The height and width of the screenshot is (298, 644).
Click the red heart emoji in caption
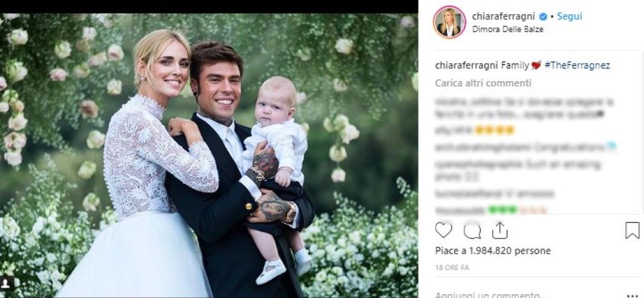click(536, 65)
